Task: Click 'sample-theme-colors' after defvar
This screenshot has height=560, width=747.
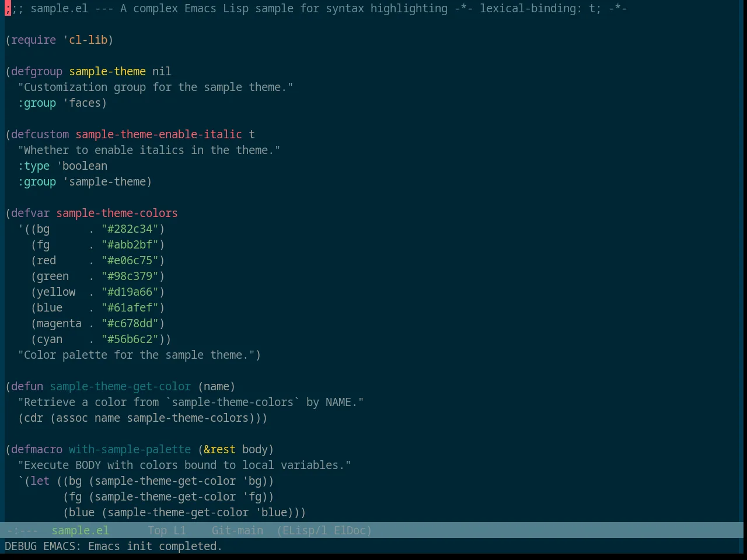Action: pyautogui.click(x=117, y=213)
